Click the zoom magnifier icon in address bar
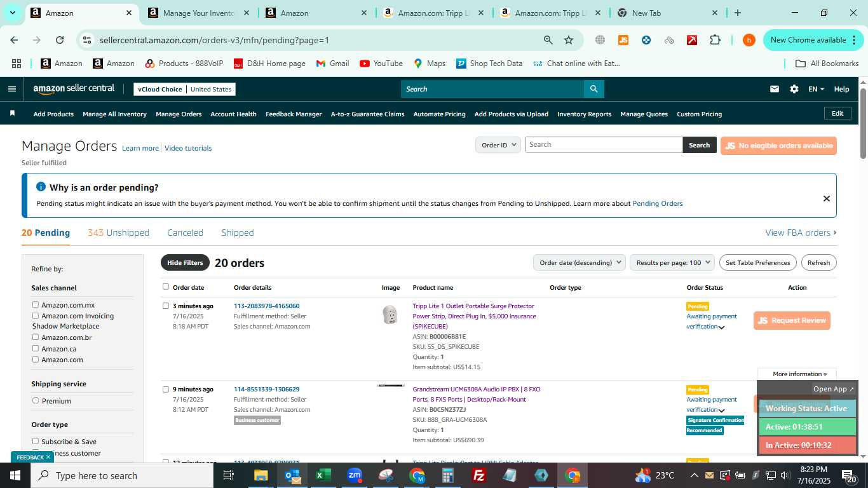Screen dimensions: 868x488 point(548,40)
